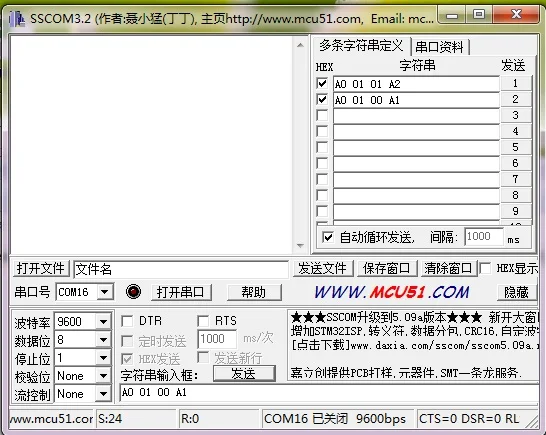546x435 pixels.
Task: Toggle the 自动循环发送 checkbox
Action: tap(328, 238)
